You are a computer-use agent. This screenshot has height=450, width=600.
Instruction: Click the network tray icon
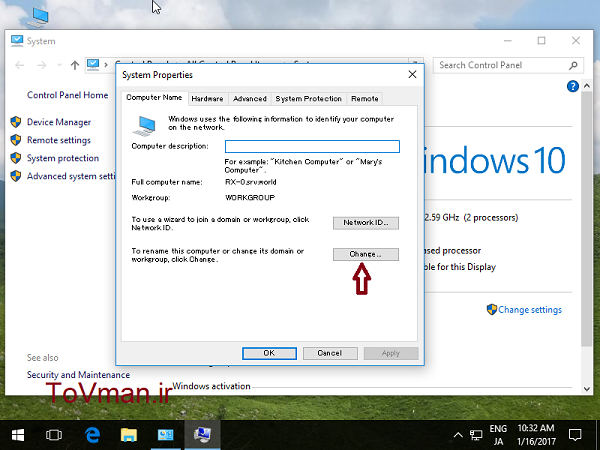click(x=476, y=435)
